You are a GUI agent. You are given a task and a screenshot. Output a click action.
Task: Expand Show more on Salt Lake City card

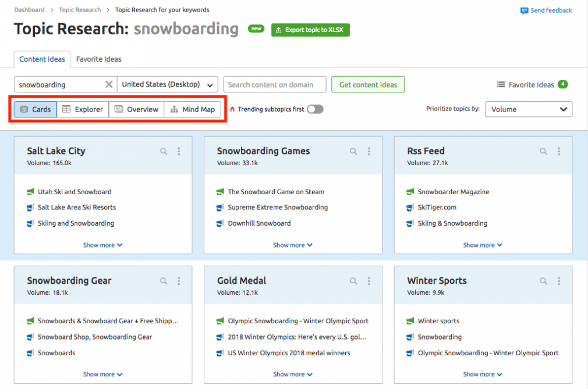click(x=102, y=245)
